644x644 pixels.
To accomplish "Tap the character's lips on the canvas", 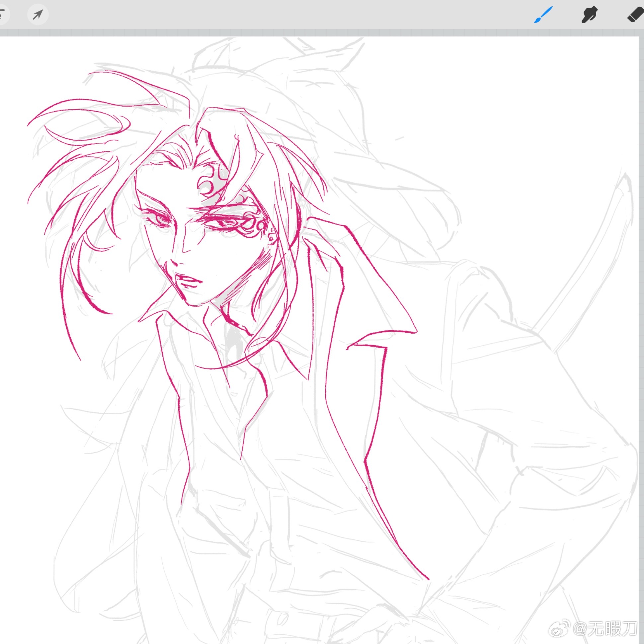I will [188, 281].
